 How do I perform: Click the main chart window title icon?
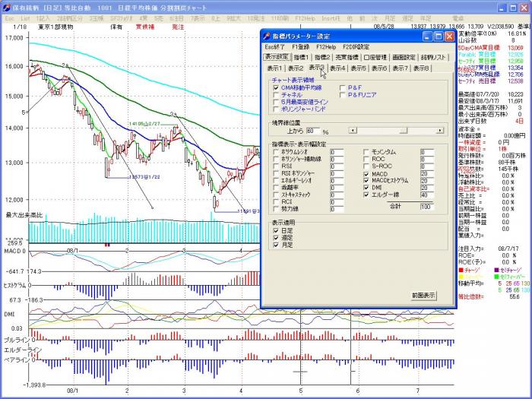(x=6, y=7)
